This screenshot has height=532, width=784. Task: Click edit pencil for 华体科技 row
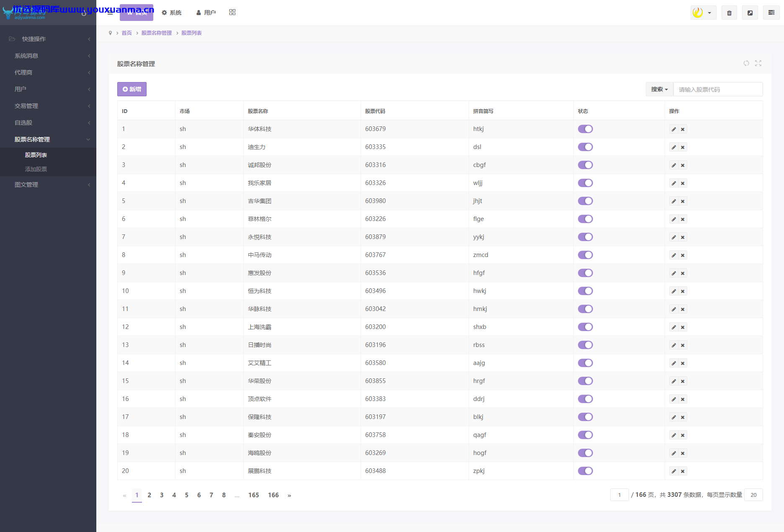coord(673,129)
